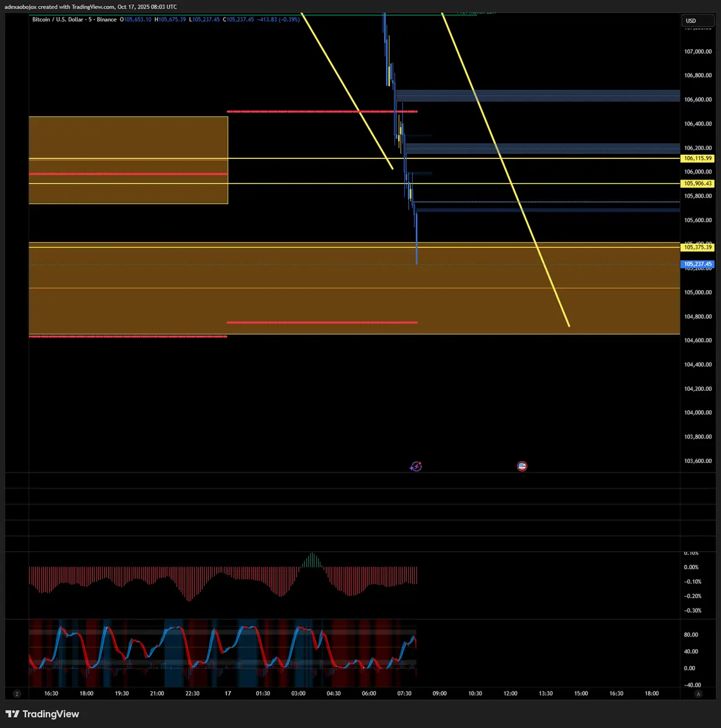Click the TradingView logo
The height and width of the screenshot is (728, 721).
coord(42,714)
